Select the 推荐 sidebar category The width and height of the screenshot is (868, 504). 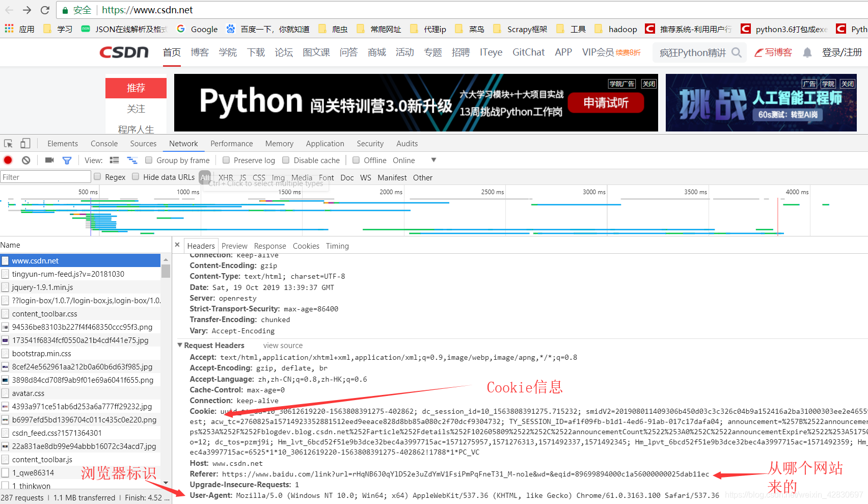(136, 88)
